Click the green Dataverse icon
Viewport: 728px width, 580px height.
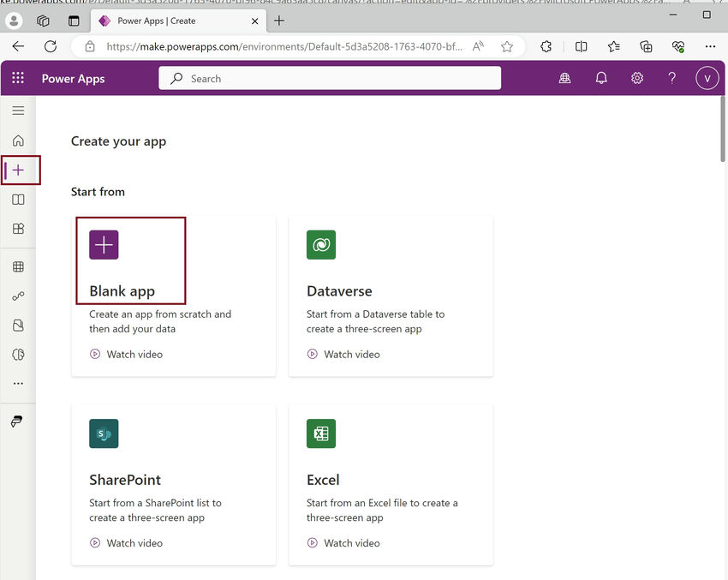[x=321, y=245]
